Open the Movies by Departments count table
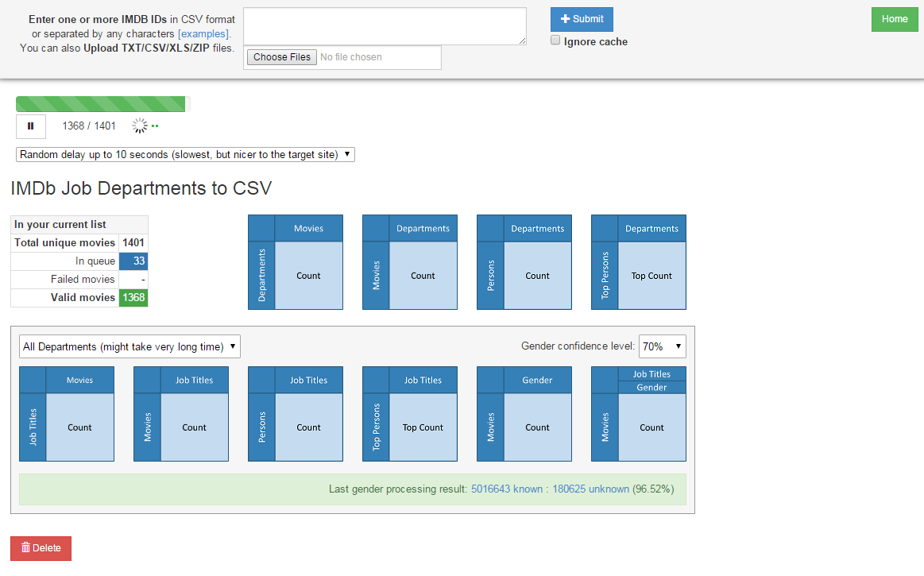This screenshot has width=924, height=576. click(x=410, y=262)
